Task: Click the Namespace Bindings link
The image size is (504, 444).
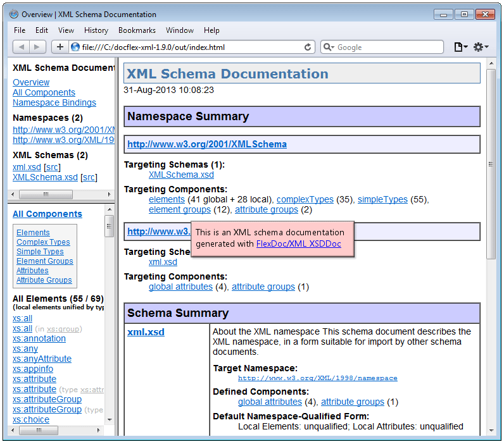Action: [x=54, y=102]
